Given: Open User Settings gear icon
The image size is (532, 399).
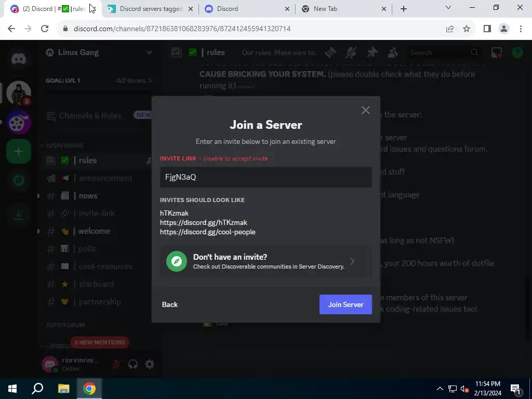Looking at the screenshot, I should (x=150, y=364).
